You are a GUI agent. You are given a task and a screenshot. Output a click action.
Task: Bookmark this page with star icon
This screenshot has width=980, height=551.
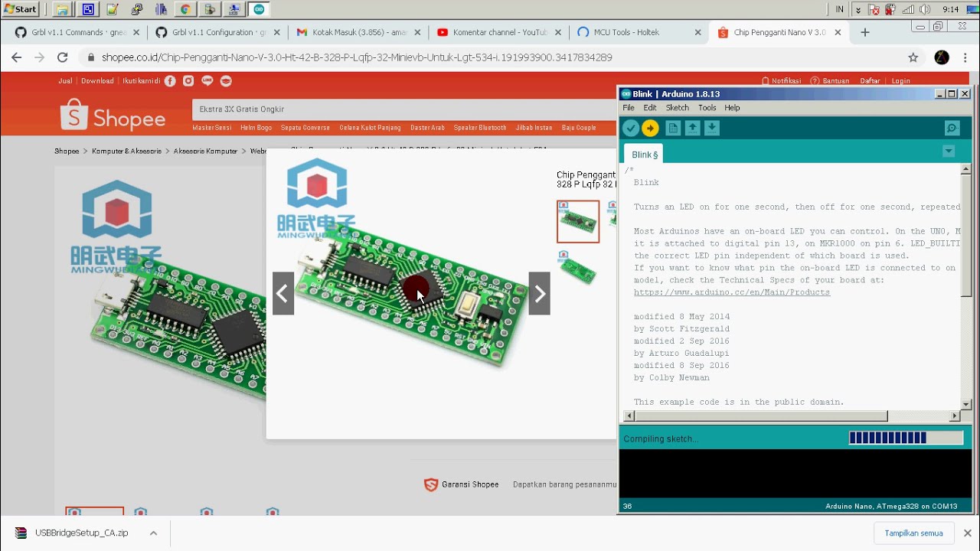pyautogui.click(x=913, y=57)
